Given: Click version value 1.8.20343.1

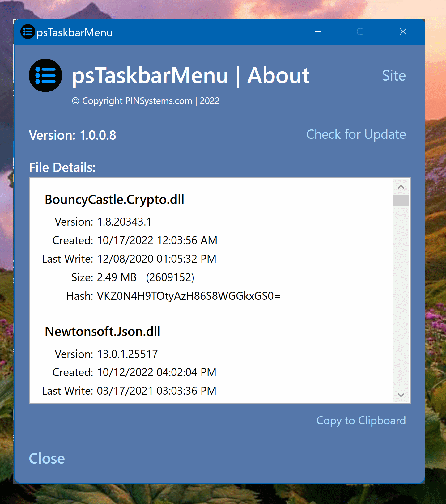Looking at the screenshot, I should (x=124, y=222).
